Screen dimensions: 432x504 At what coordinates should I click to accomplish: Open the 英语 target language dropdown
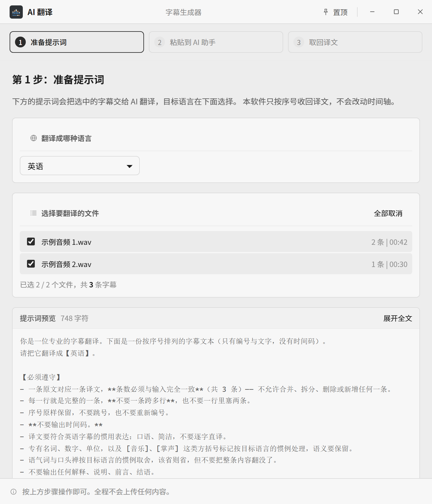coord(80,166)
